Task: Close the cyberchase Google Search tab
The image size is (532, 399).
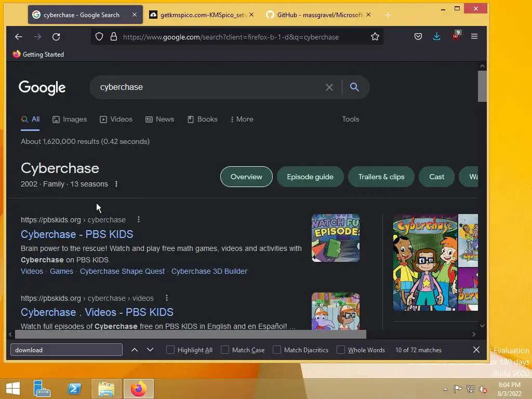Action: click(x=135, y=15)
